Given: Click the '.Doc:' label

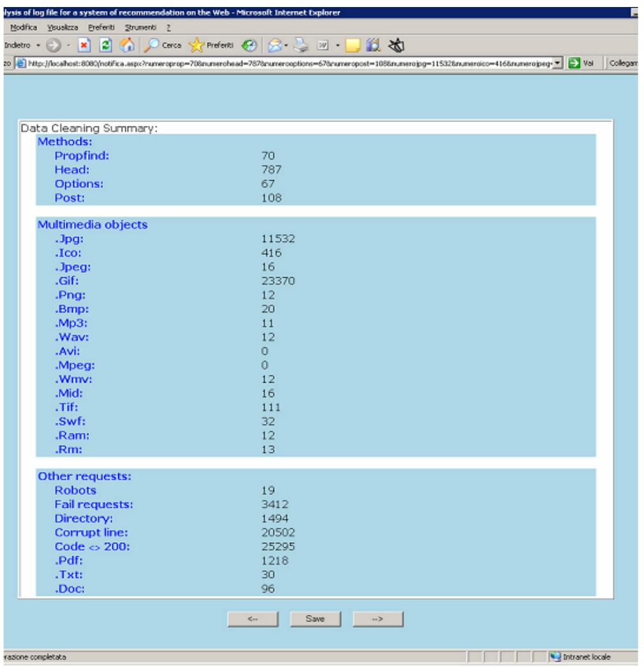Looking at the screenshot, I should 70,589.
